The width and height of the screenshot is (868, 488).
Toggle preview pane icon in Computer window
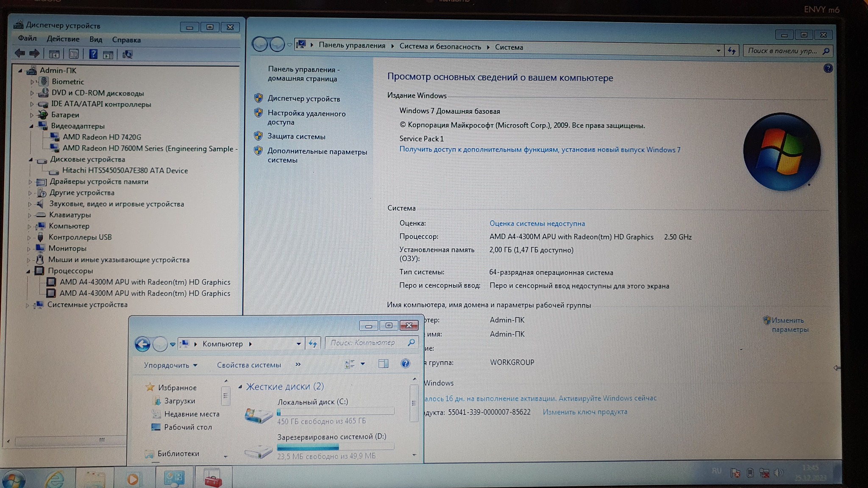pyautogui.click(x=383, y=363)
